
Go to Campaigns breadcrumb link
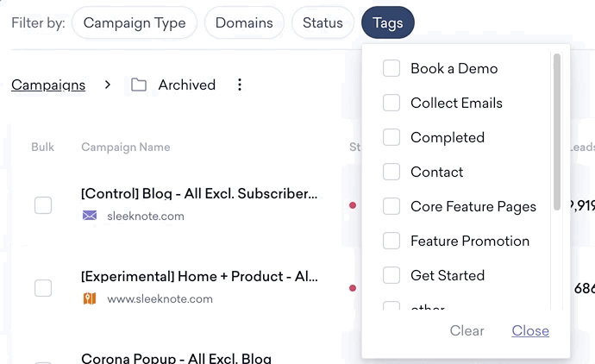[x=48, y=85]
